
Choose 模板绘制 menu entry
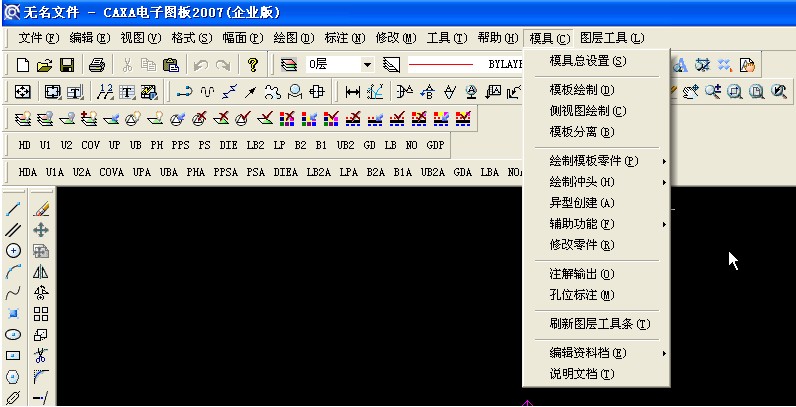point(596,90)
